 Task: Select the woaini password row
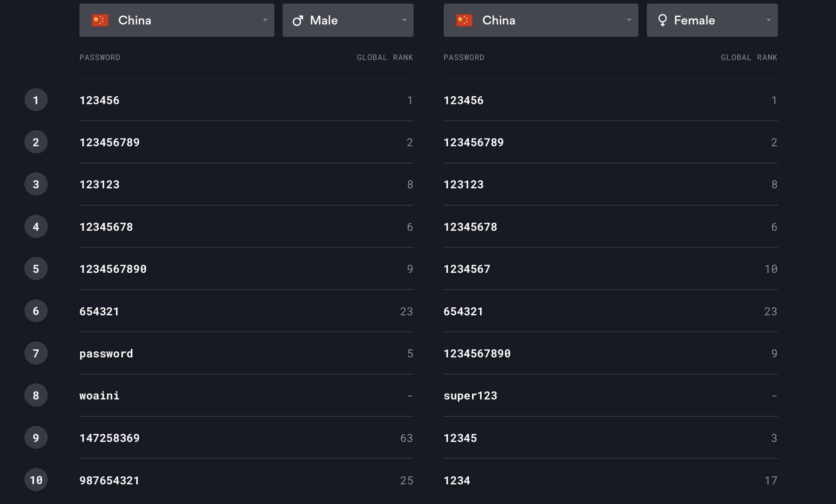[x=246, y=395]
